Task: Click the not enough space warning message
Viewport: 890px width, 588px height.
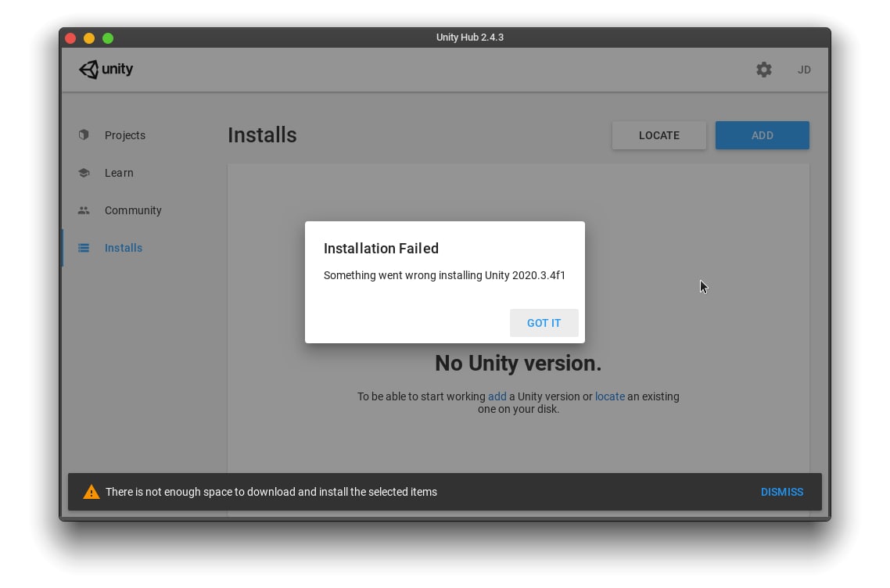Action: [x=271, y=492]
